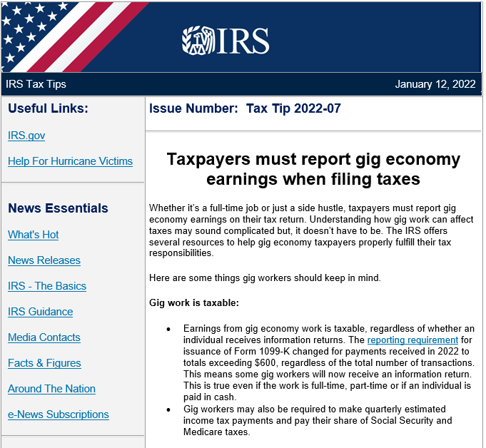486x448 pixels.
Task: Click the Facts & Figures link
Action: [44, 363]
